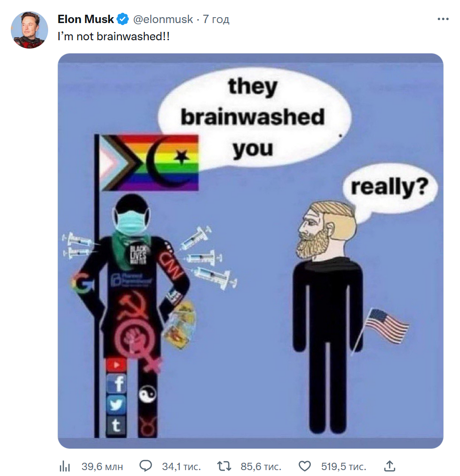Click the 85,6 тис. retweets count
The height and width of the screenshot is (476, 460).
click(261, 466)
